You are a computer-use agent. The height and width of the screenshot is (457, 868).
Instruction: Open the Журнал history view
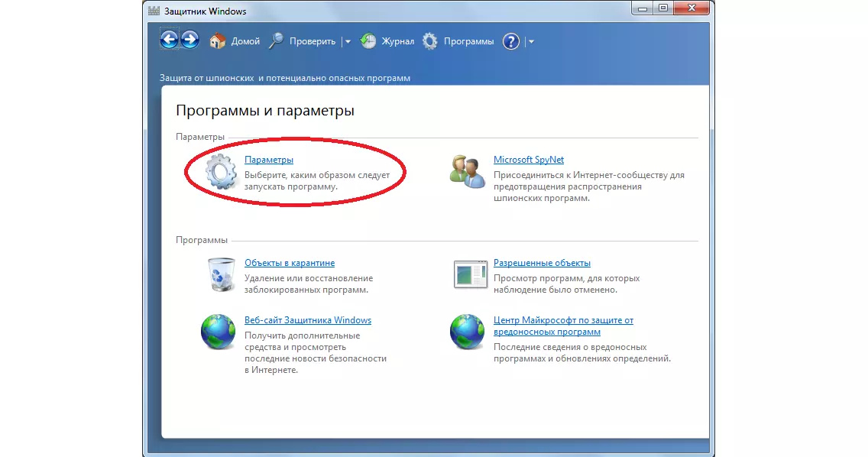point(387,41)
